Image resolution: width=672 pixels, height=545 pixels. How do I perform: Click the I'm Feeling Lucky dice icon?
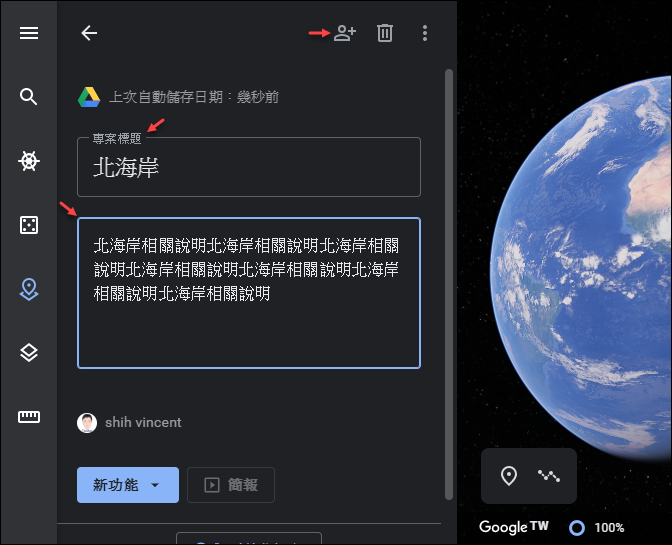[29, 225]
